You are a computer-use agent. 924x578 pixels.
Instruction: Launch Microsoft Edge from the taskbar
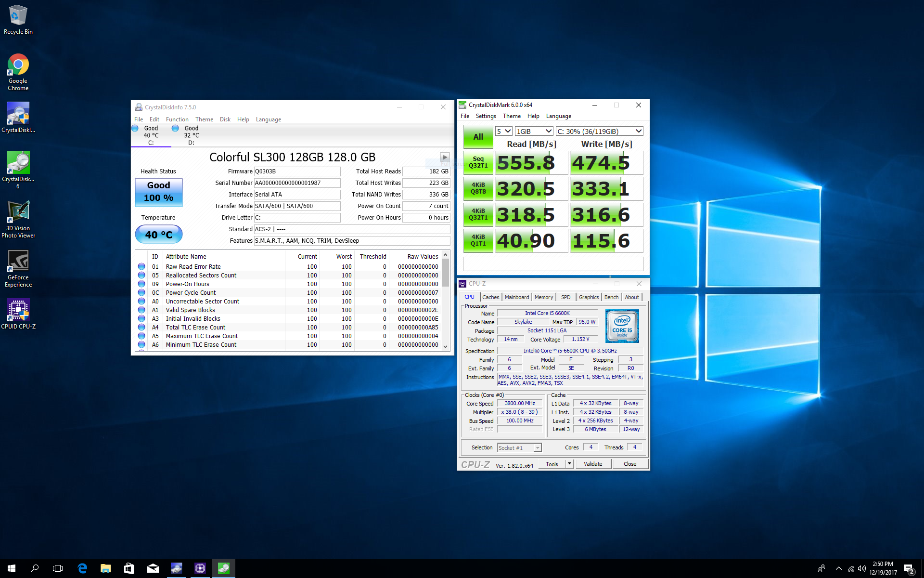click(x=82, y=568)
